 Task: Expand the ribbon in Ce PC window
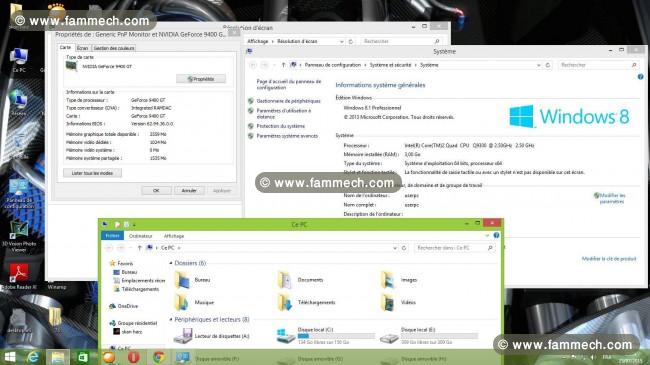tap(487, 236)
